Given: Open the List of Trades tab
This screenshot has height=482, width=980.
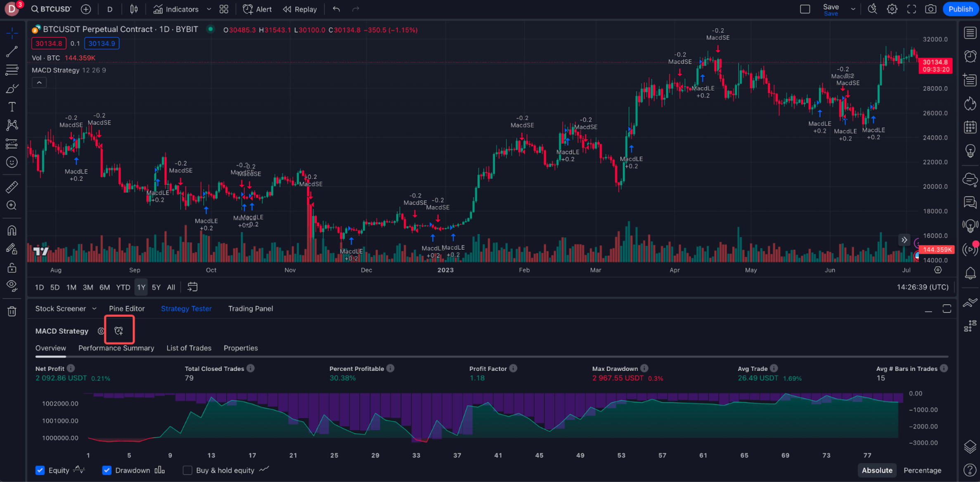Looking at the screenshot, I should [189, 348].
